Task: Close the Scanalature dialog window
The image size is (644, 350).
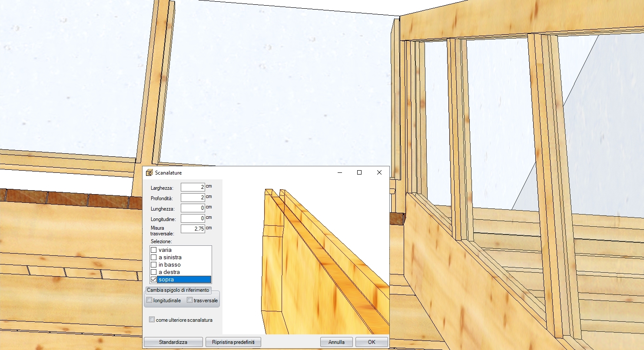Action: pyautogui.click(x=379, y=172)
